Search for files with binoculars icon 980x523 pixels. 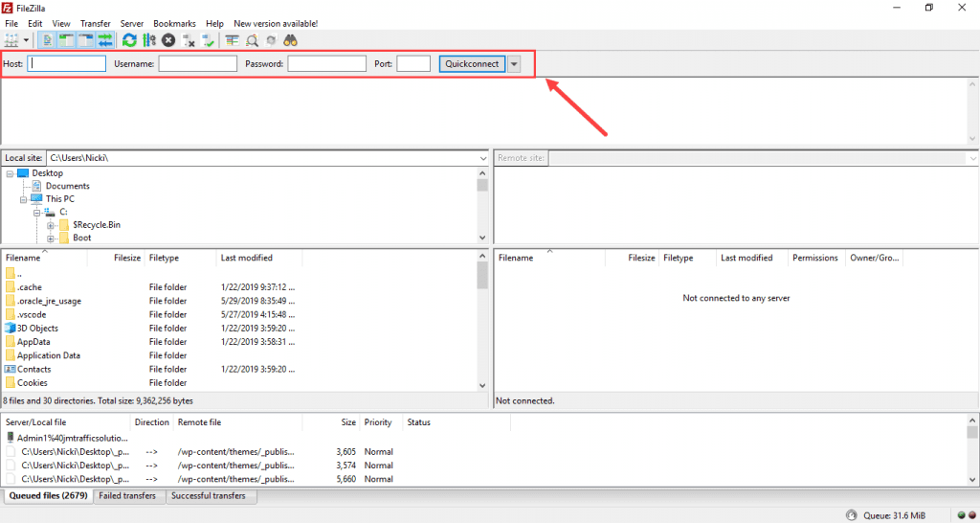point(291,40)
